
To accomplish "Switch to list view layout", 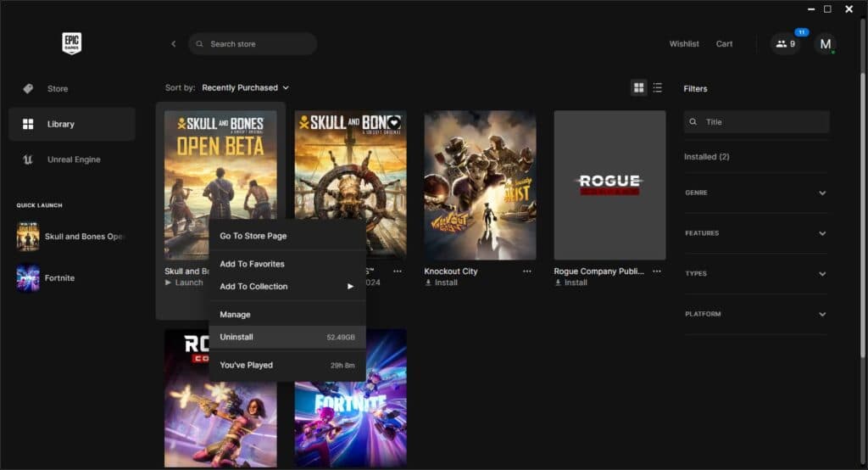I will [658, 87].
